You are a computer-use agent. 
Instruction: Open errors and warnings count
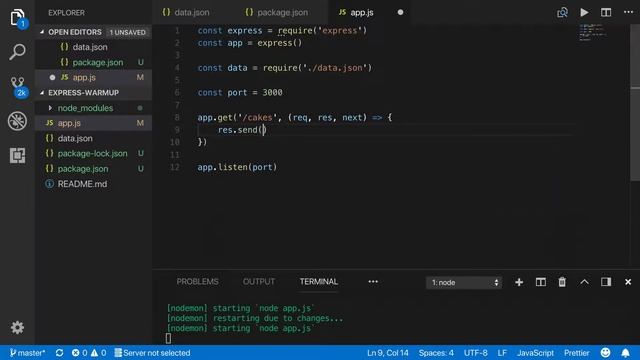pyautogui.click(x=89, y=353)
